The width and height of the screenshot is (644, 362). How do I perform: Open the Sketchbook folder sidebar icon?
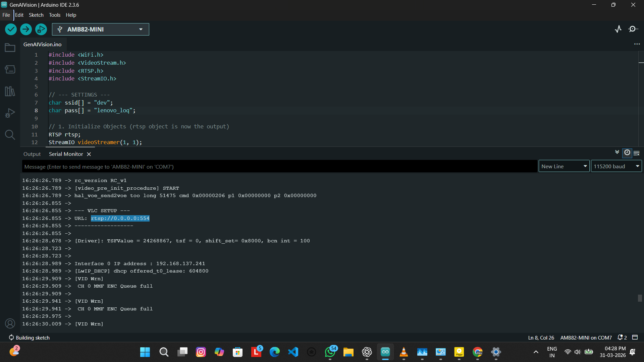pyautogui.click(x=10, y=48)
